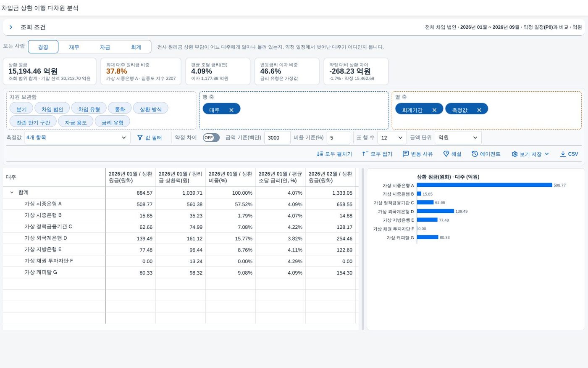588x368 pixels.
Task: Toggle the 약정 차이 OFF switch
Action: tap(211, 138)
